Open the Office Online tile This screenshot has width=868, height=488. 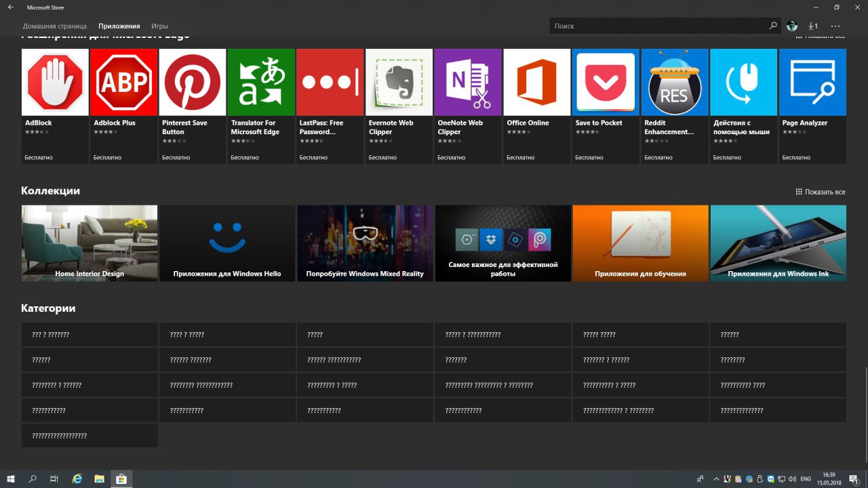point(537,106)
